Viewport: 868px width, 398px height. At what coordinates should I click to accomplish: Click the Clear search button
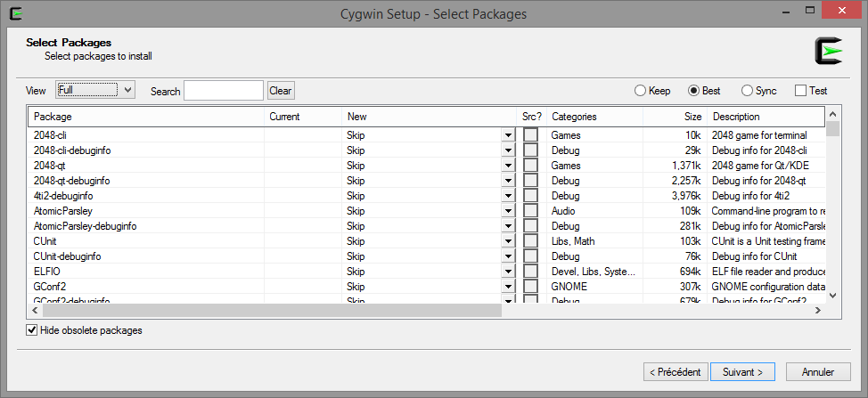281,91
